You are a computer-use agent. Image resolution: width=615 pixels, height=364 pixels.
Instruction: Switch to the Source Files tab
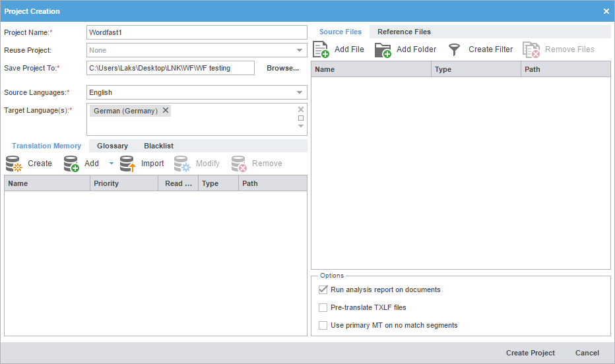340,32
